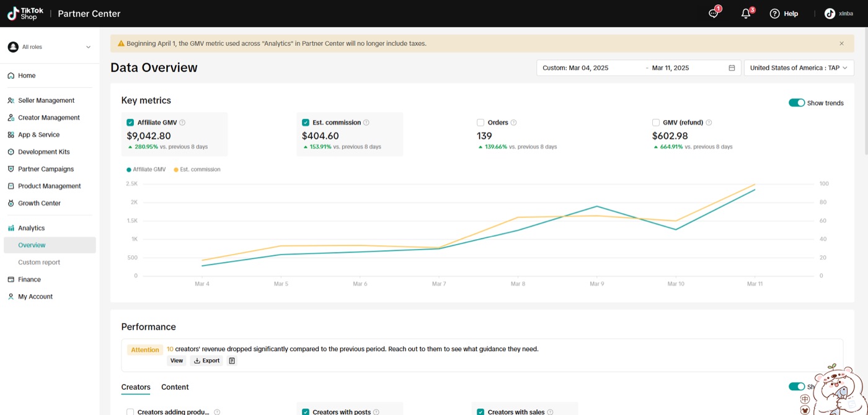Select Overview under Analytics
Viewport: 868px width, 415px height.
click(50, 245)
